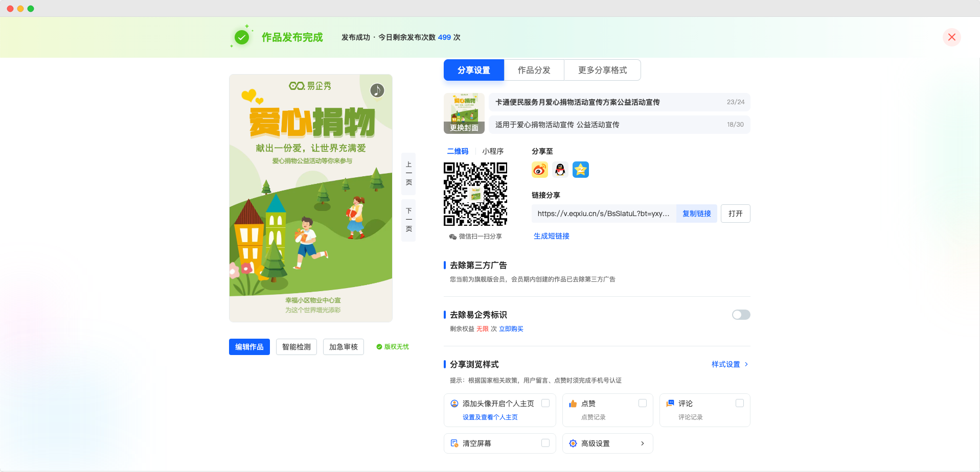This screenshot has height=472, width=980.
Task: Open 更多分享格式 tab
Action: 602,70
